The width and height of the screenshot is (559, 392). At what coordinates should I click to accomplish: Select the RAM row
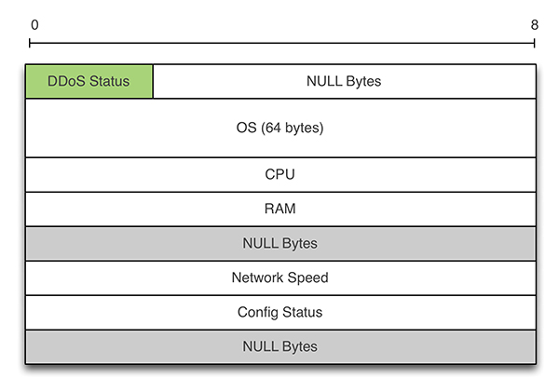(x=280, y=209)
